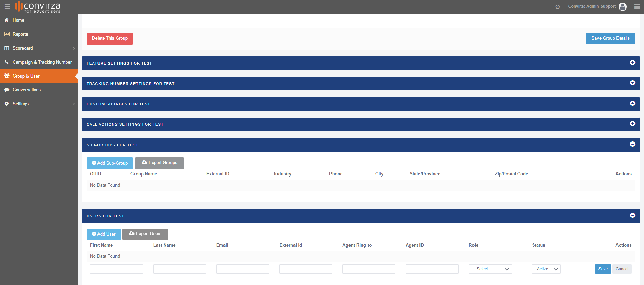Click the Industry column header
This screenshot has height=285, width=644.
[283, 174]
